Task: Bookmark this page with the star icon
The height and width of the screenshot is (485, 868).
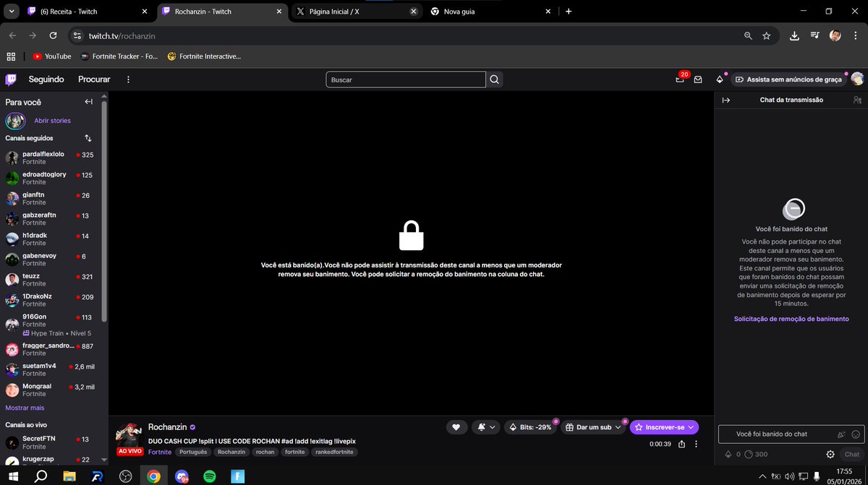Action: tap(767, 35)
